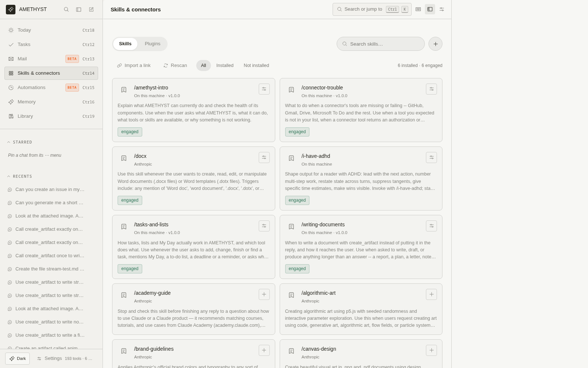Screen dimensions: 588x368
Task: Open Mail in the sidebar
Action: 51,59
